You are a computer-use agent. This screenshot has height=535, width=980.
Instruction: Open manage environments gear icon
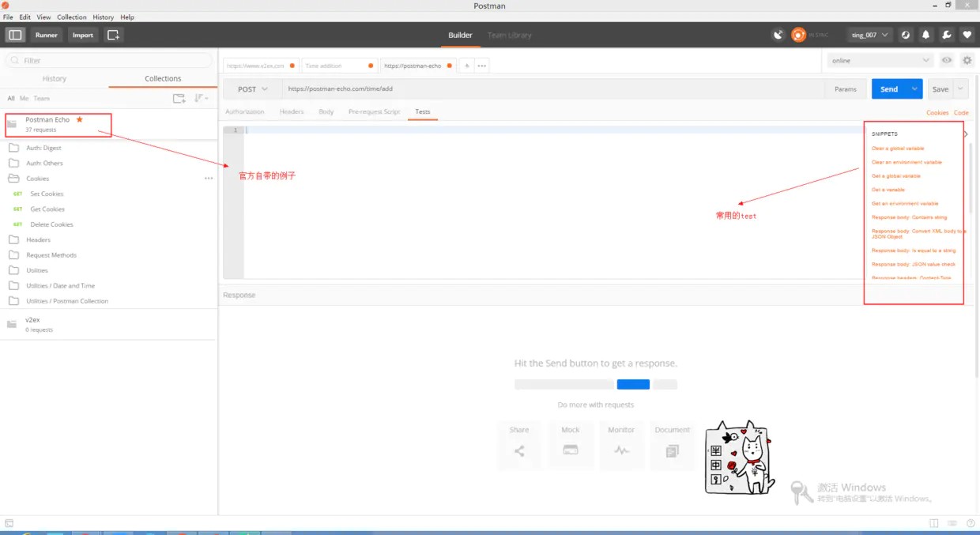(967, 60)
